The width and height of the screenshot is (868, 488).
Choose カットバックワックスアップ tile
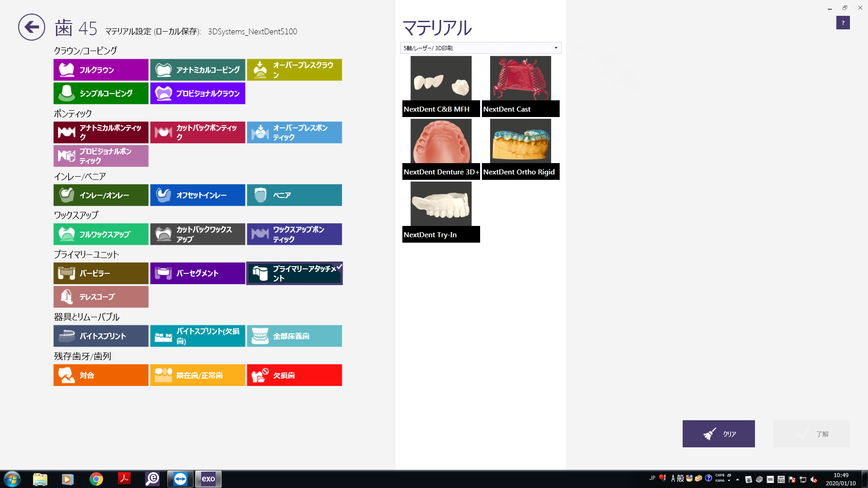(x=198, y=234)
